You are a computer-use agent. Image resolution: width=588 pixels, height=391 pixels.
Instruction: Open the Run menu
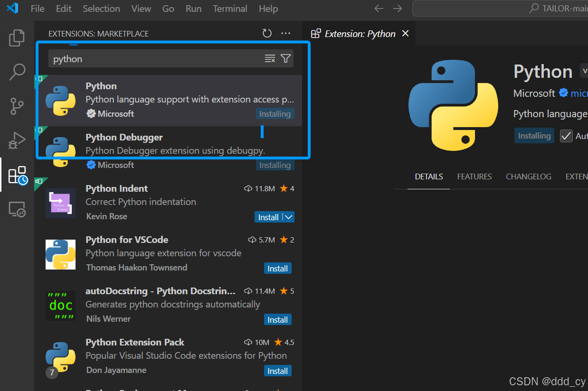tap(193, 9)
